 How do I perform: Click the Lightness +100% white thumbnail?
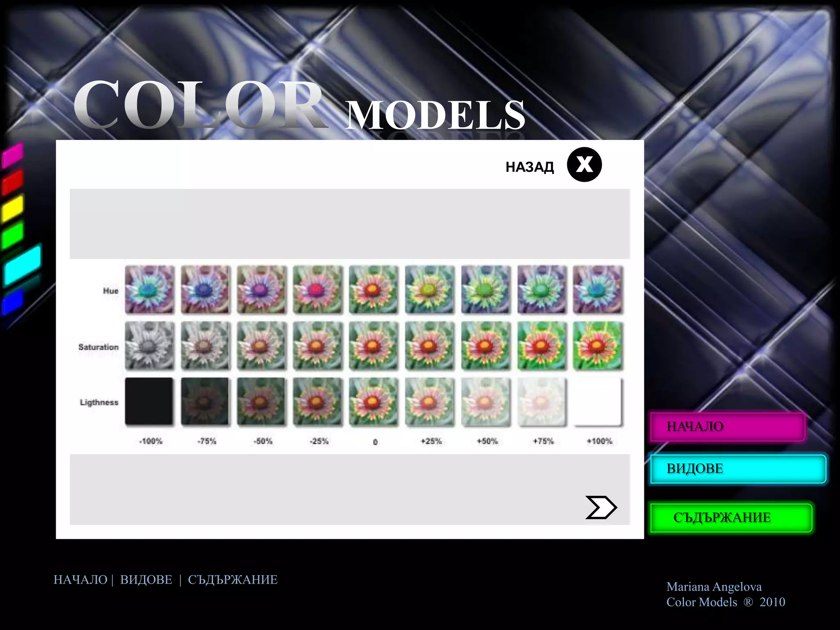pos(598,401)
